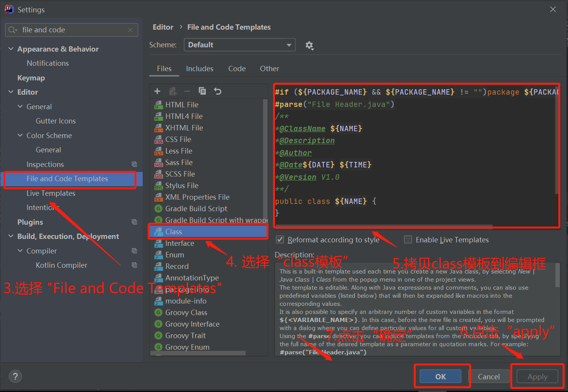Viewport: 568px width, 392px height.
Task: Open Notifications settings page
Action: (x=48, y=63)
